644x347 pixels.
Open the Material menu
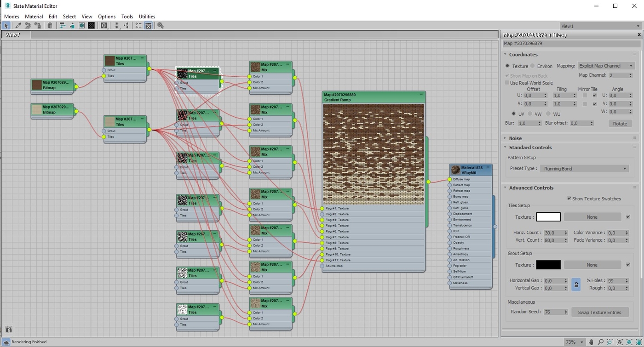click(x=34, y=17)
